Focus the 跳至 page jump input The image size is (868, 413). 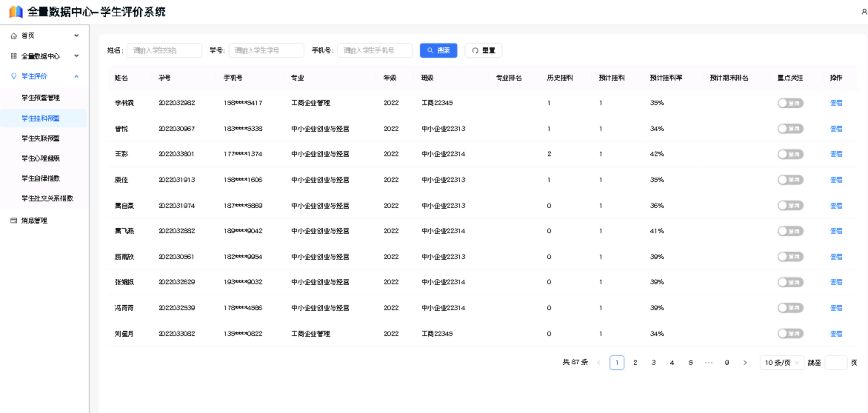tap(836, 363)
